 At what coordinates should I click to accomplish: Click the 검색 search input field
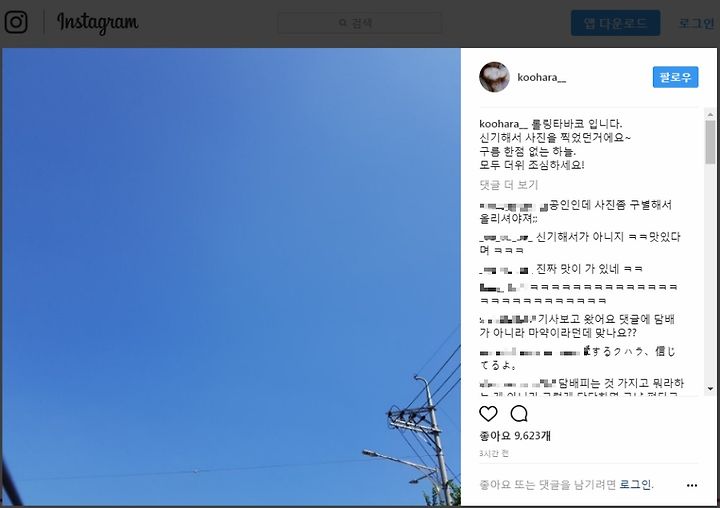[360, 23]
